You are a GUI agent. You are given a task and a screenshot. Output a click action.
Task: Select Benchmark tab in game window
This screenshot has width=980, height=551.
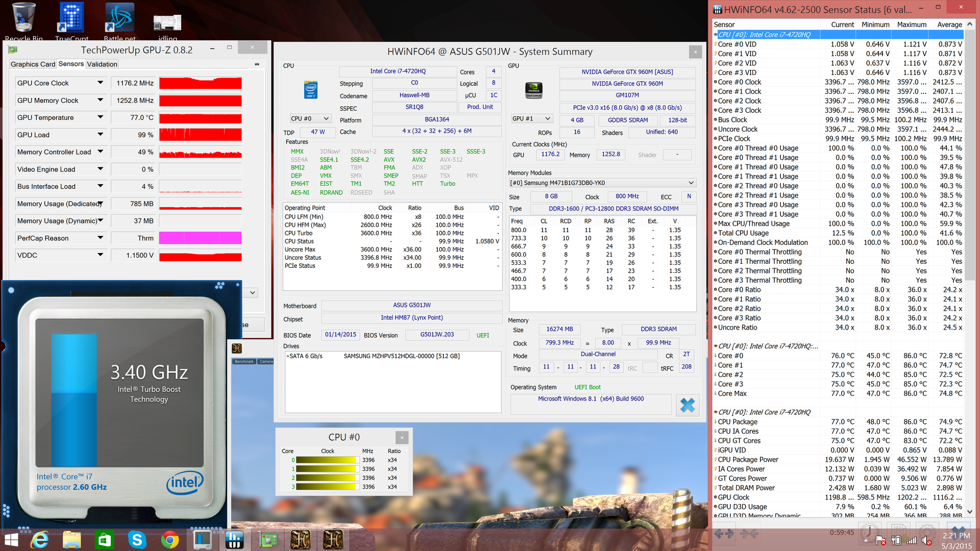click(x=244, y=361)
